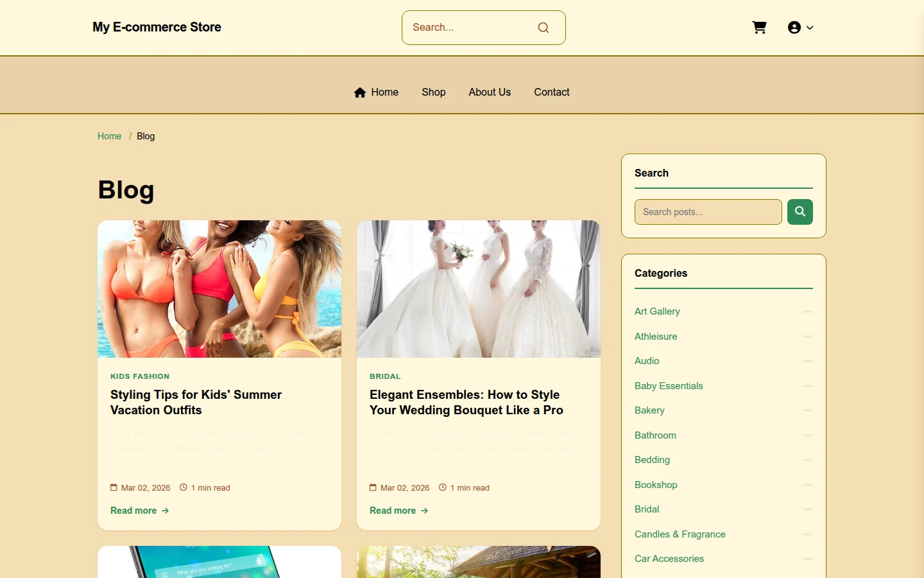Select the Art Gallery category
This screenshot has width=924, height=578.
coord(657,311)
